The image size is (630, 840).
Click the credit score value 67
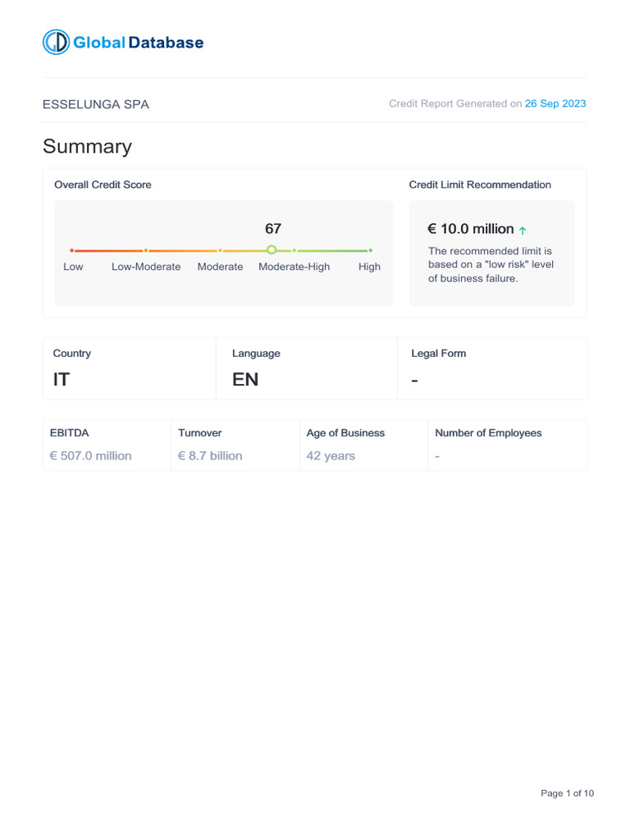coord(273,229)
